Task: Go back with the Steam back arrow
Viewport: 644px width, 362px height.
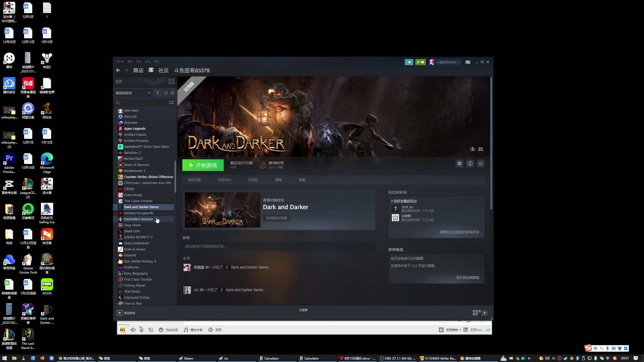Action: tap(118, 70)
